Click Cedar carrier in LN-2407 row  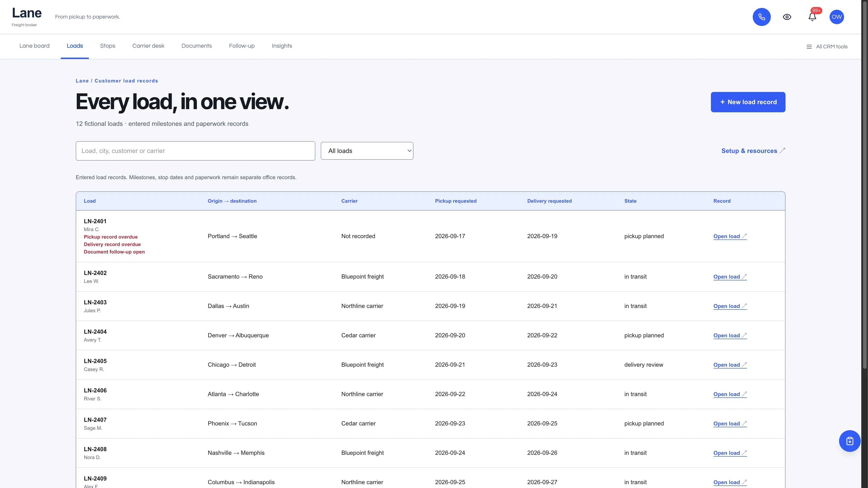358,424
